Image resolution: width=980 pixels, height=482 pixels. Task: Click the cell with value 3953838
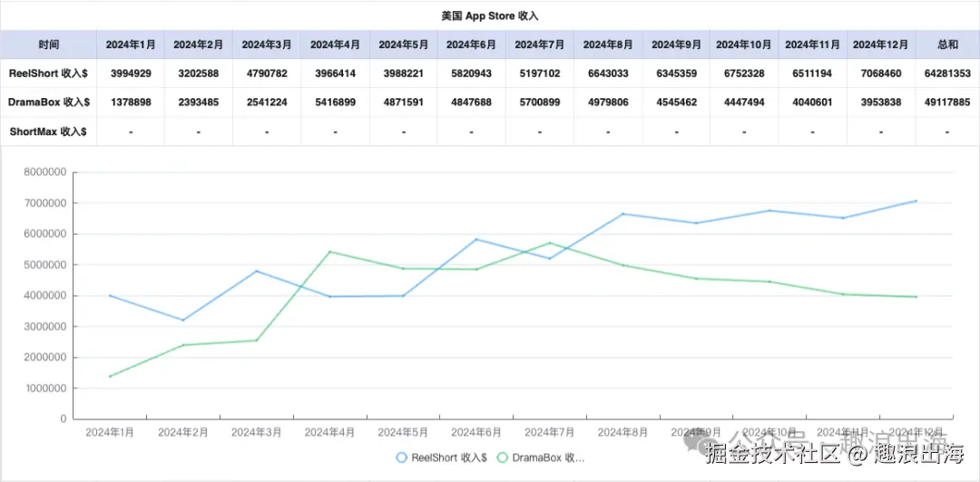[x=881, y=103]
